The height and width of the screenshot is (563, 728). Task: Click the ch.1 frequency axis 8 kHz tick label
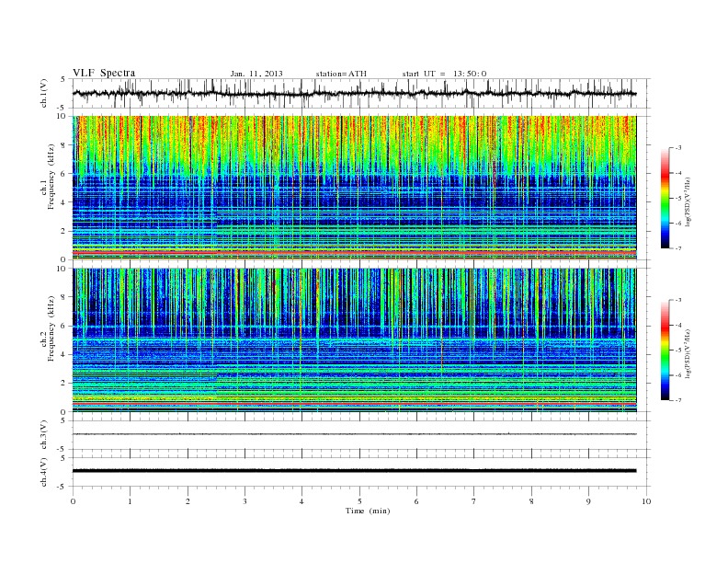[63, 145]
